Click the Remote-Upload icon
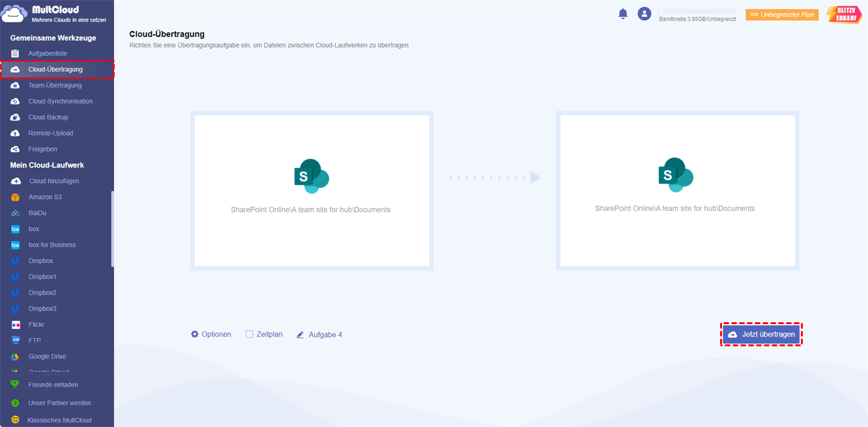This screenshot has width=868, height=427. [x=15, y=133]
